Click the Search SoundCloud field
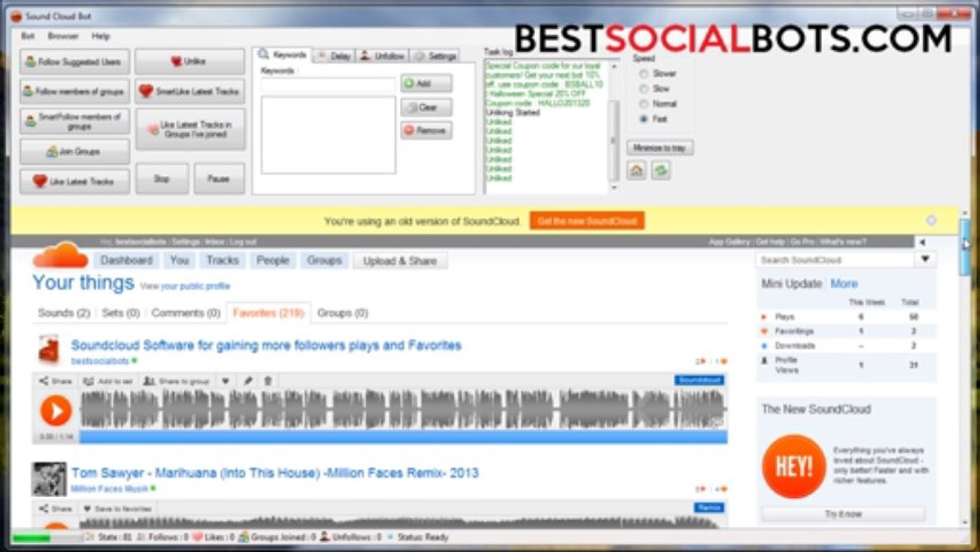 coord(835,260)
